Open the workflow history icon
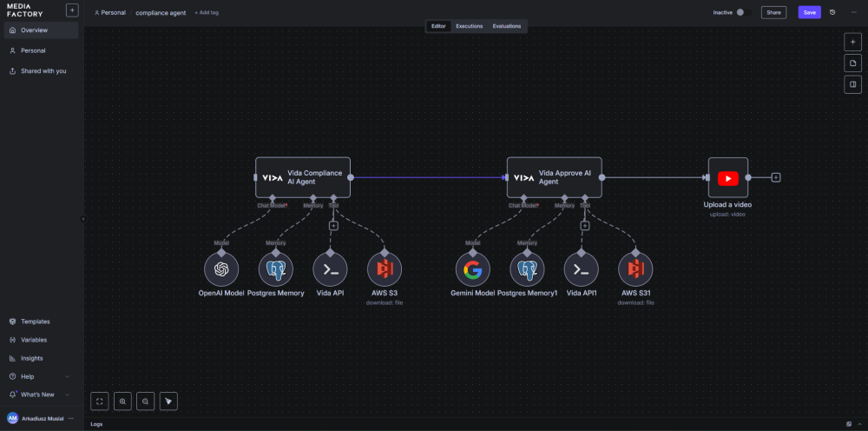 coord(832,12)
